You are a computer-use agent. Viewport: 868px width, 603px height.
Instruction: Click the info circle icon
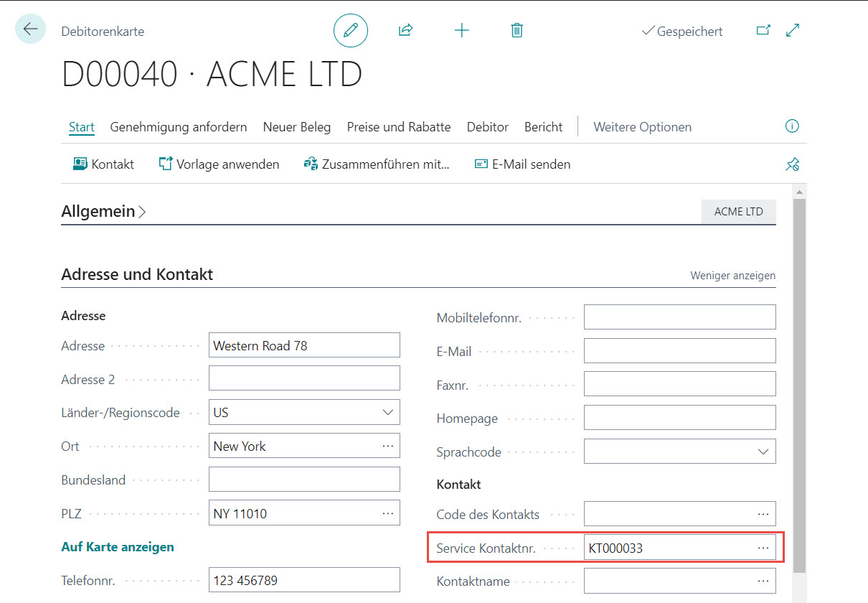(792, 126)
